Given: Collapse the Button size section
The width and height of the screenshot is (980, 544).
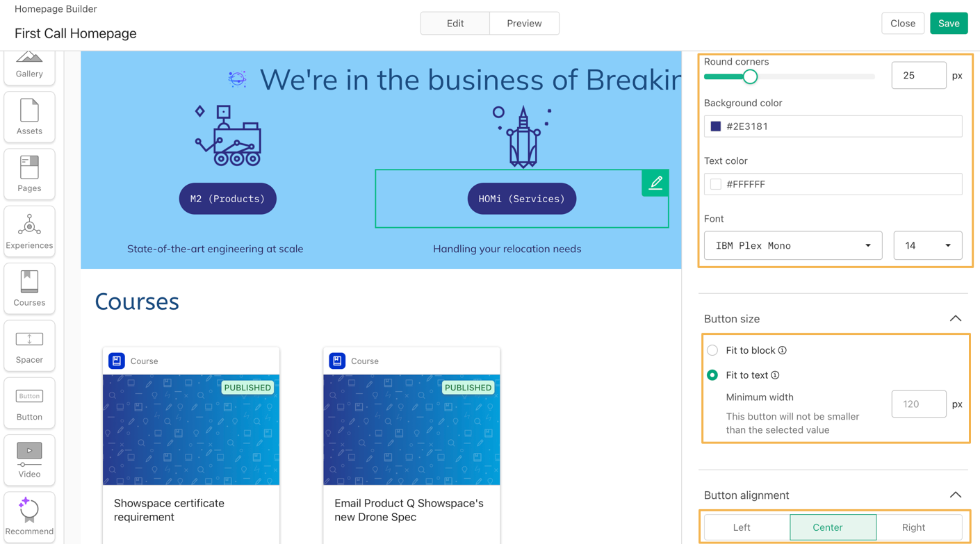Looking at the screenshot, I should [x=956, y=318].
